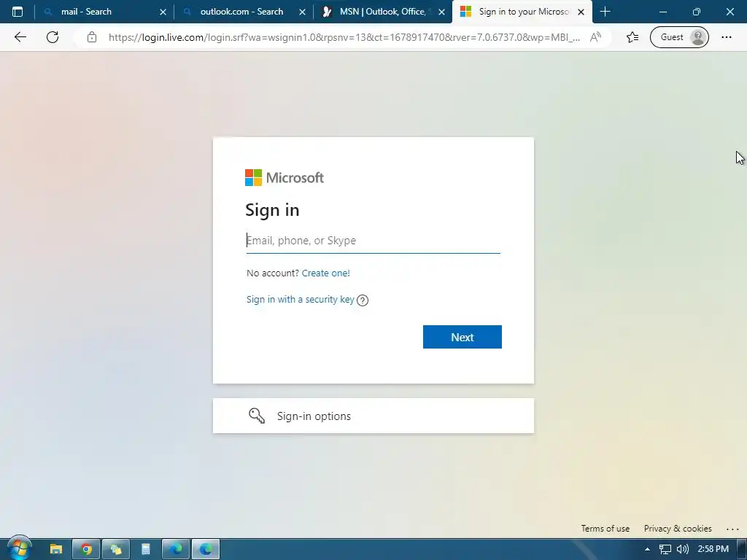The width and height of the screenshot is (747, 560).
Task: Open footer more options ellipsis
Action: coord(732,529)
